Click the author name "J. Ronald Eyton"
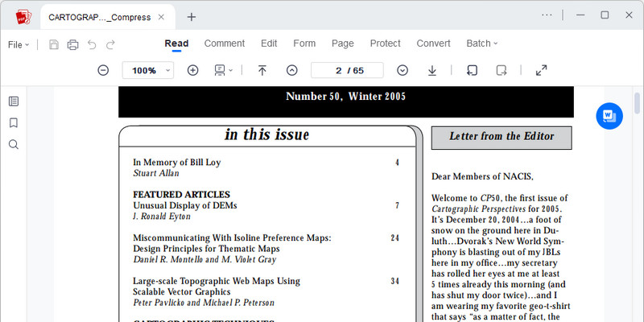The height and width of the screenshot is (322, 644). (162, 216)
